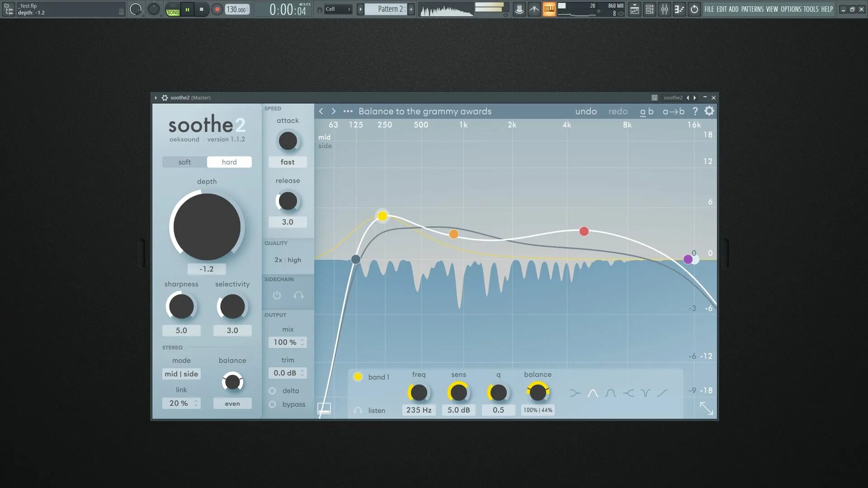Pause playback in FL Studio

[x=187, y=9]
